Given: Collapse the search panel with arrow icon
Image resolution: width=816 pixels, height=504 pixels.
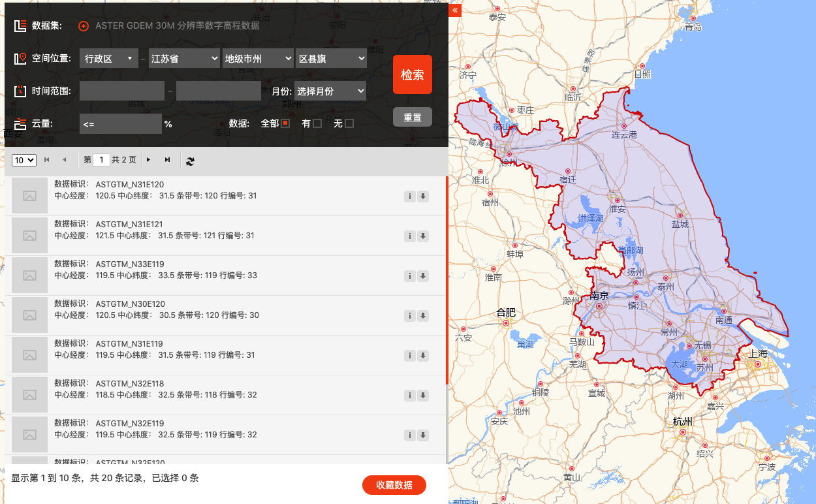Looking at the screenshot, I should (x=455, y=10).
